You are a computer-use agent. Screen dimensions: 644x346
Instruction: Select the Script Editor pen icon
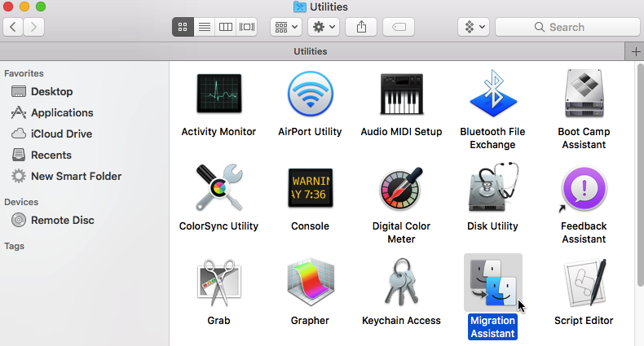584,282
